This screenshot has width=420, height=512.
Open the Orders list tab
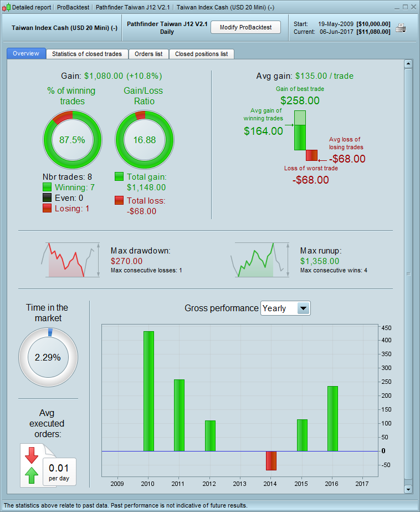tap(148, 54)
